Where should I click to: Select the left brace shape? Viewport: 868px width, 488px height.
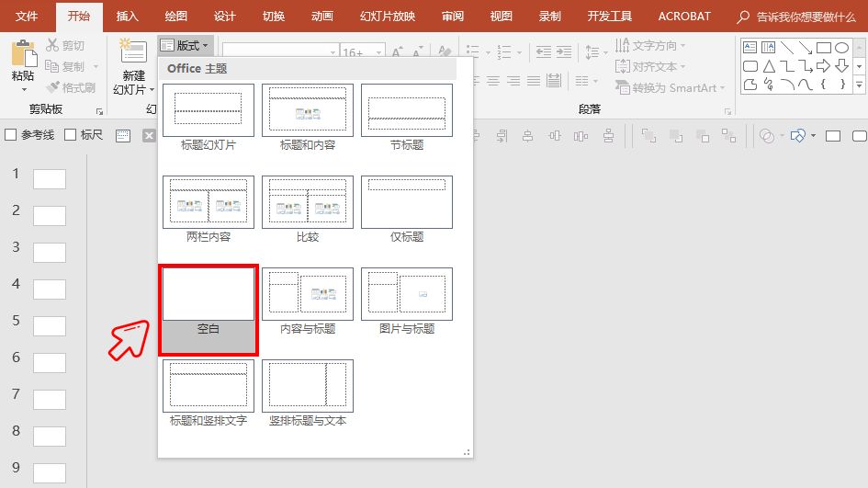(823, 85)
